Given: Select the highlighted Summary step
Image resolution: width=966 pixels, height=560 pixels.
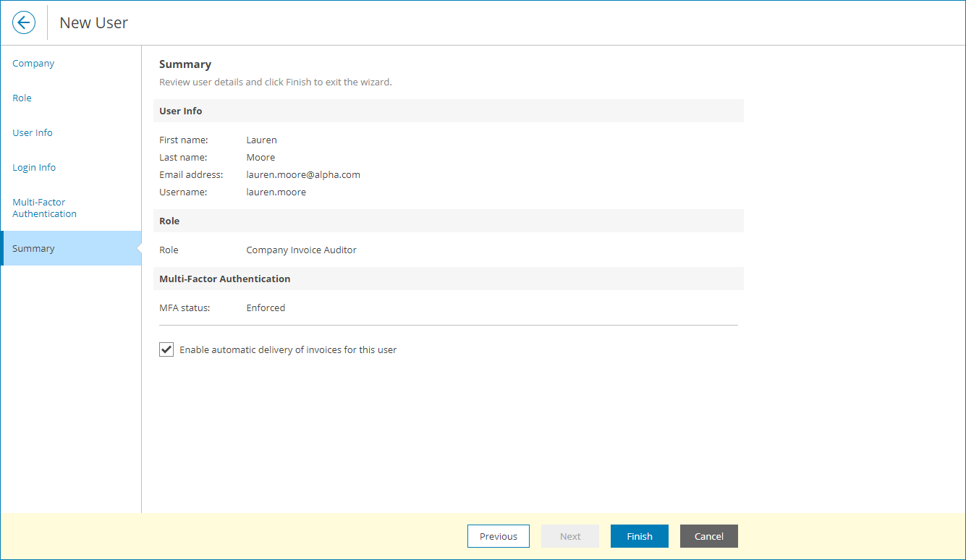Looking at the screenshot, I should point(33,248).
